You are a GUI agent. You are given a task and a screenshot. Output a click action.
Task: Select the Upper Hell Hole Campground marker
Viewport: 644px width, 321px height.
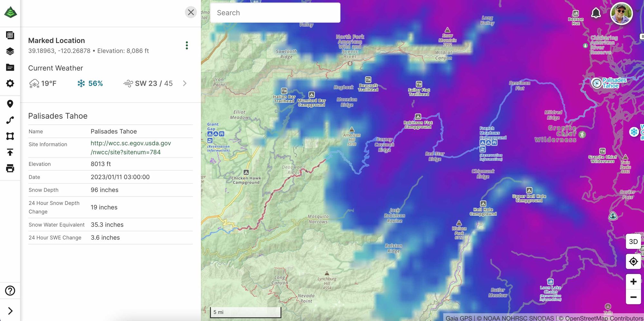pyautogui.click(x=529, y=190)
